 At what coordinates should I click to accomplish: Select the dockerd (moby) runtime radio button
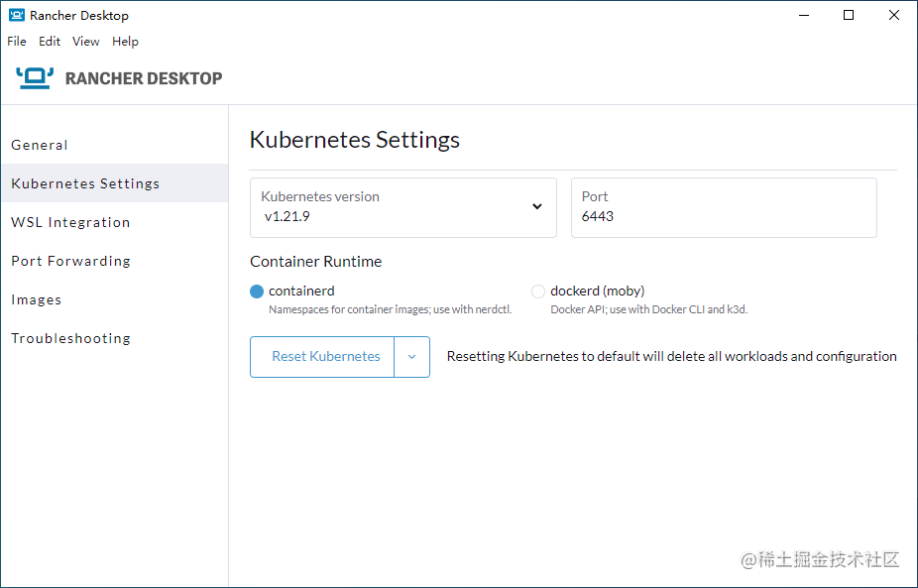tap(538, 292)
